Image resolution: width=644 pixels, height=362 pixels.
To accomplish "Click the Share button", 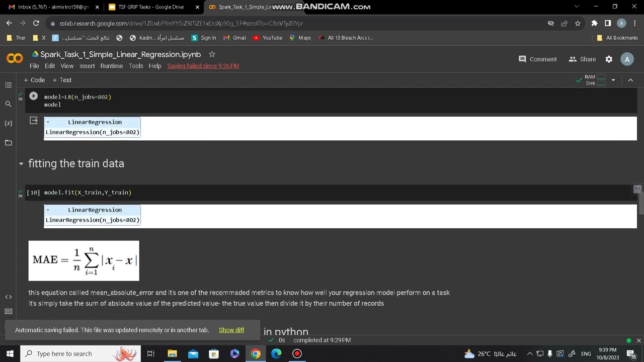I will coord(582,59).
